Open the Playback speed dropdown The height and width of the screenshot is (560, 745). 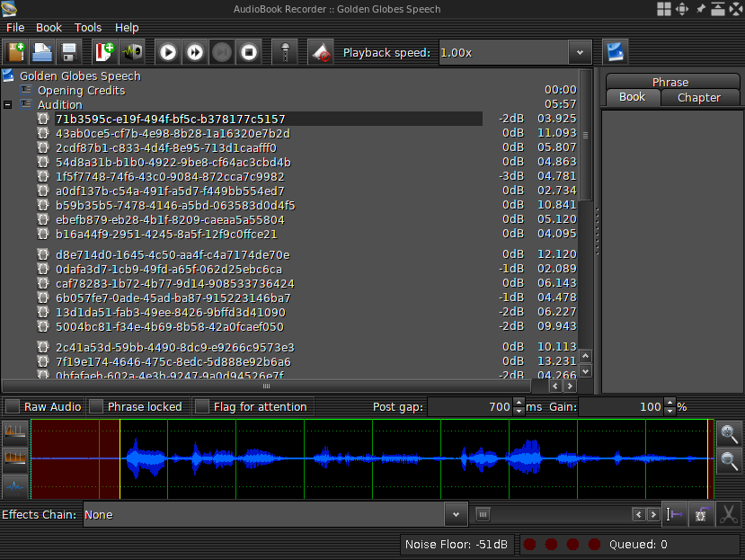point(580,52)
